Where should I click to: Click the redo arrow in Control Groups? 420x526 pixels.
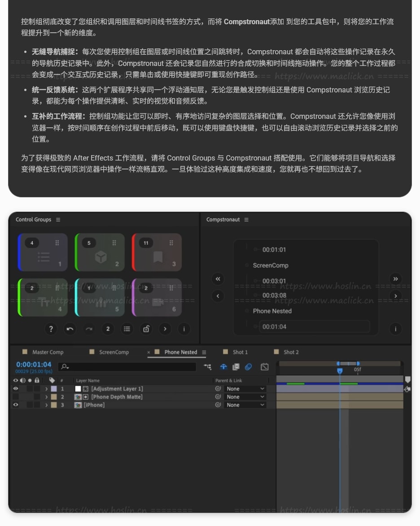[x=89, y=329]
